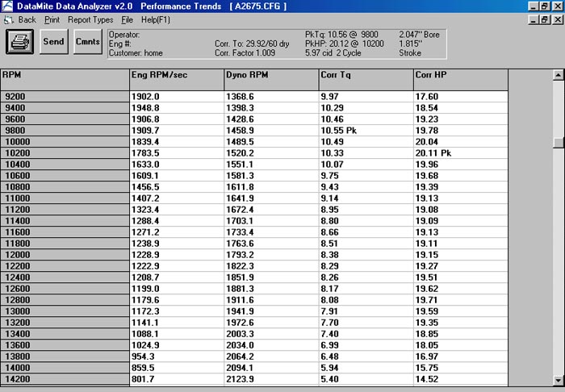Select the 9200 RPM row header
The image size is (565, 392).
tap(65, 97)
